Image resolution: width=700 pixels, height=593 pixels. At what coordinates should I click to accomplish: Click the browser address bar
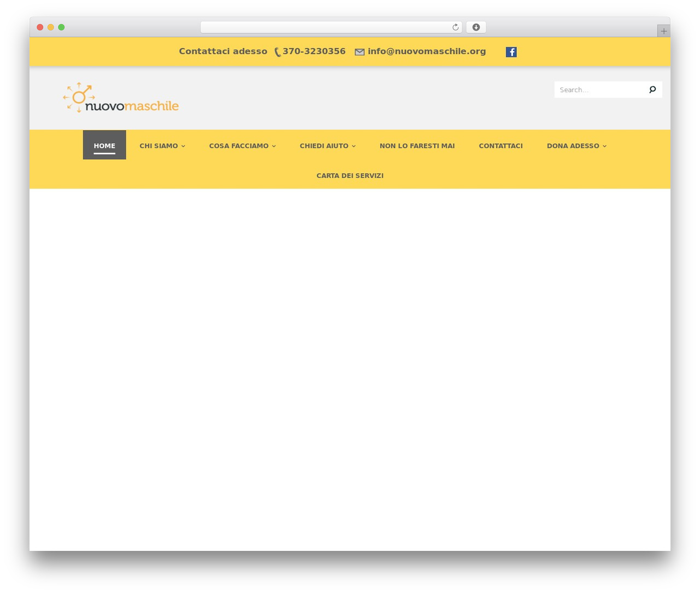331,27
